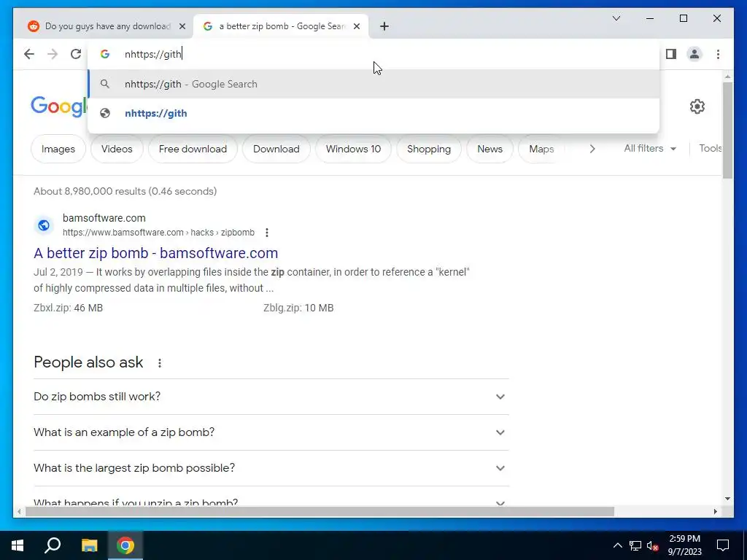Open the tab search chevron
The height and width of the screenshot is (560, 747).
click(x=616, y=18)
